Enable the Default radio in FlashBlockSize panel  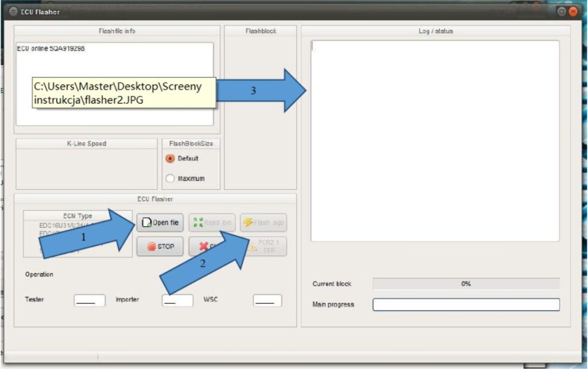pyautogui.click(x=170, y=159)
